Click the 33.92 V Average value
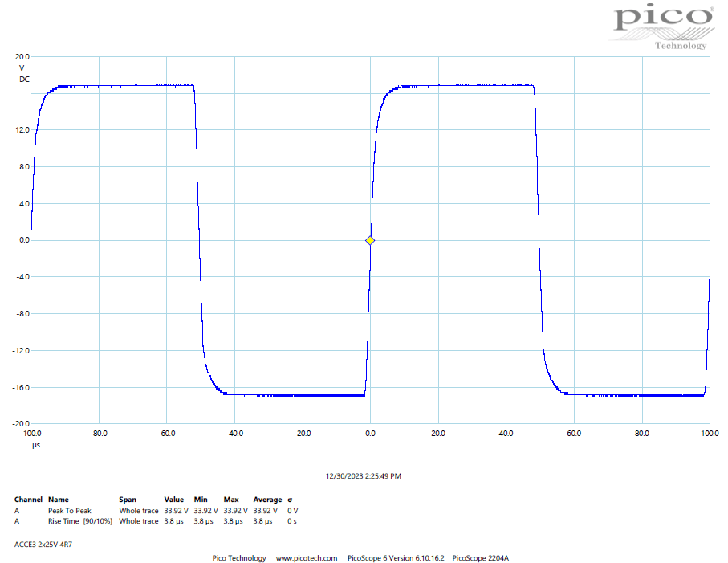728x563 pixels. coord(265,511)
